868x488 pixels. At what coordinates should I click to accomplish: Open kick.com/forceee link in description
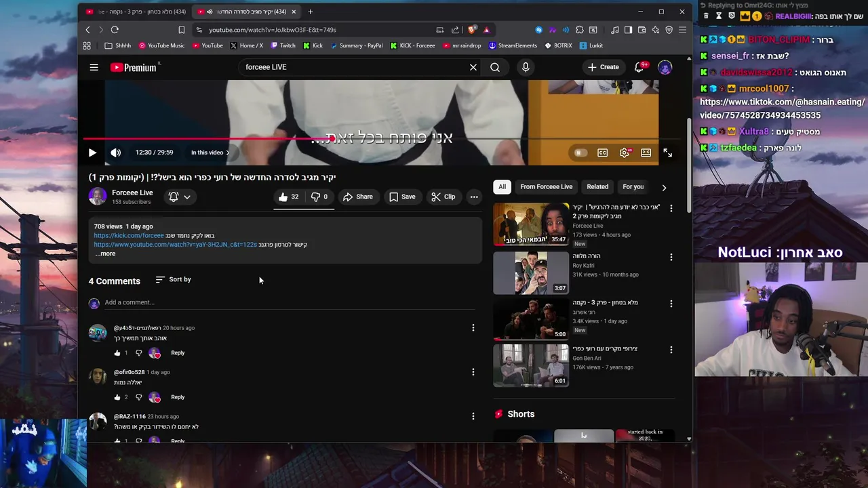point(129,235)
